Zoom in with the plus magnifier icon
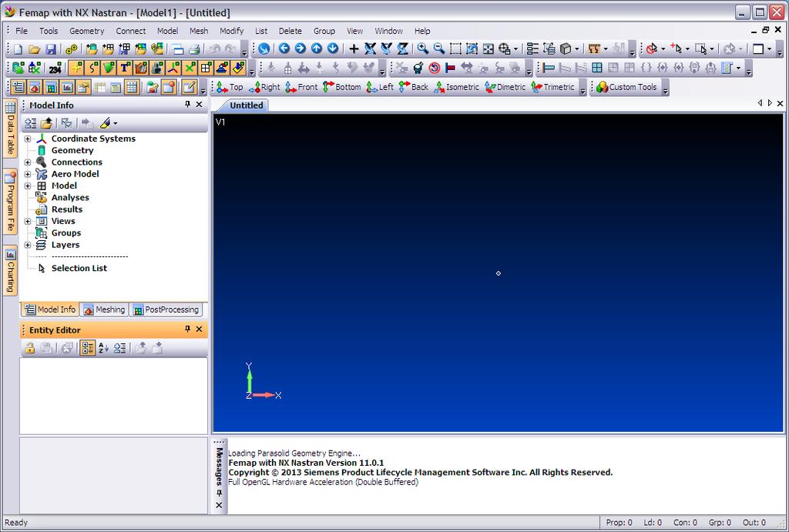Viewport: 789px width, 532px height. pos(423,49)
